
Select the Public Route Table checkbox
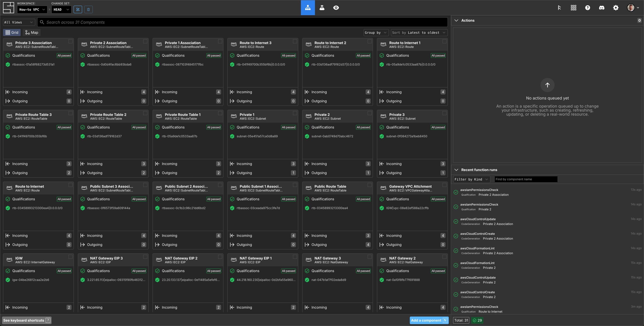click(x=370, y=185)
